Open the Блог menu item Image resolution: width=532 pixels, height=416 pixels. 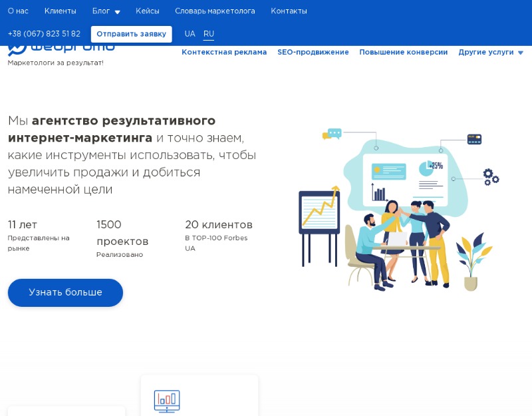coord(101,11)
